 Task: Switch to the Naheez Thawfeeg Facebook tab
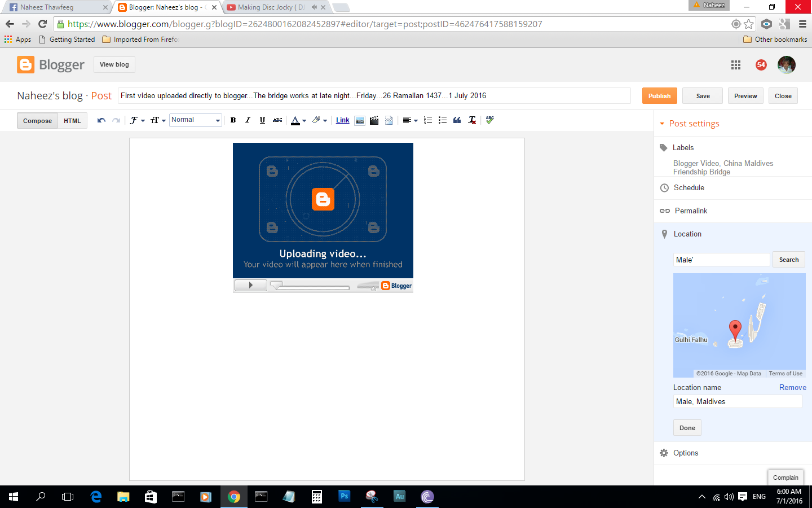56,7
